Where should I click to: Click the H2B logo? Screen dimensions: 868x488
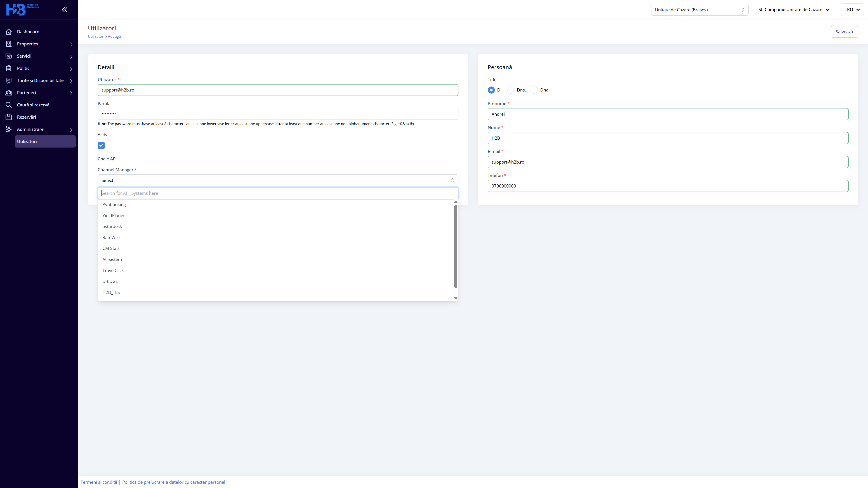click(x=22, y=9)
